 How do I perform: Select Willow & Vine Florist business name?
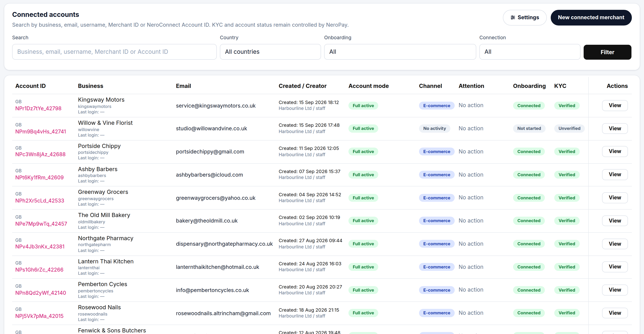pyautogui.click(x=105, y=123)
